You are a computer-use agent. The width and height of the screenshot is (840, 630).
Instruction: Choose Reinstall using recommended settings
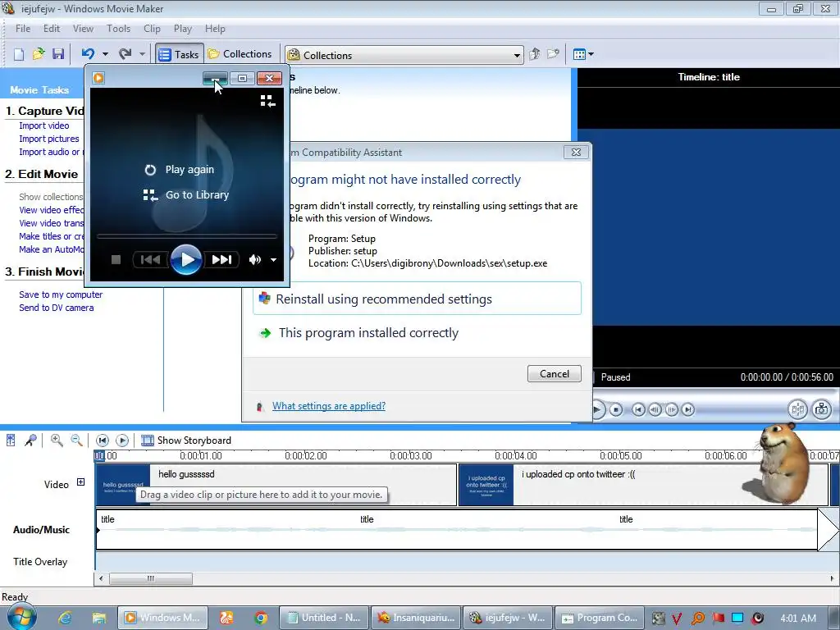(x=417, y=299)
